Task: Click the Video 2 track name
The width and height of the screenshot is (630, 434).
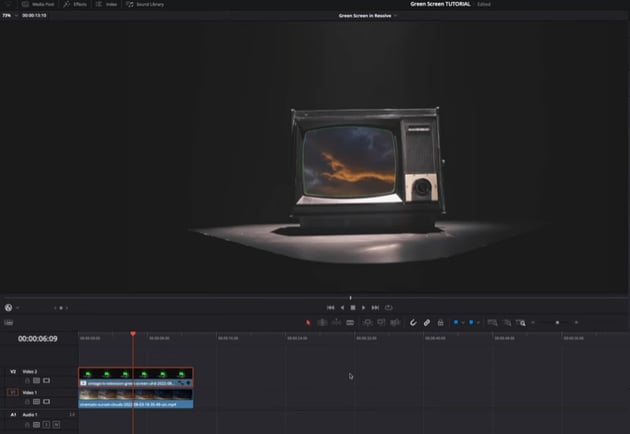Action: (x=30, y=372)
